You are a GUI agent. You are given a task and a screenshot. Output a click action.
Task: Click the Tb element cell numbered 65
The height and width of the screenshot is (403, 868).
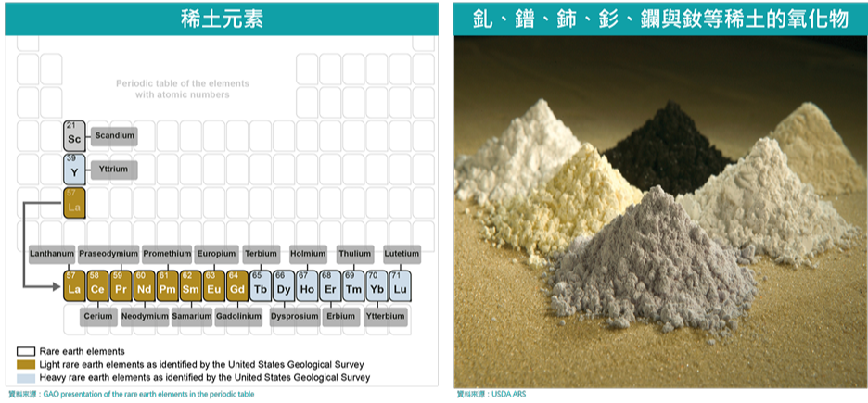261,285
